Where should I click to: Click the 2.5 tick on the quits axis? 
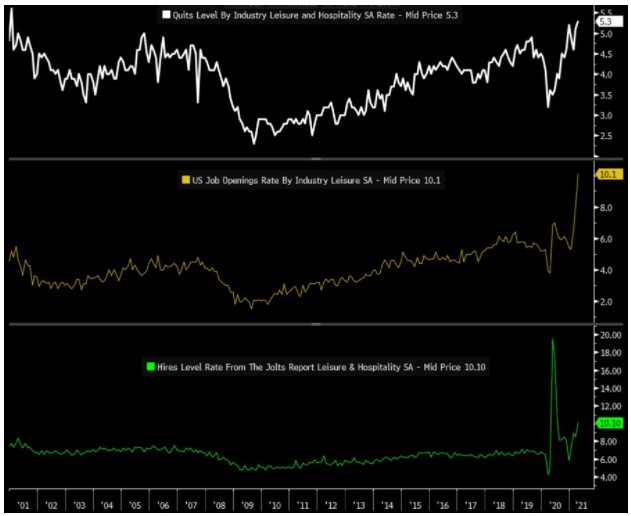pos(606,136)
